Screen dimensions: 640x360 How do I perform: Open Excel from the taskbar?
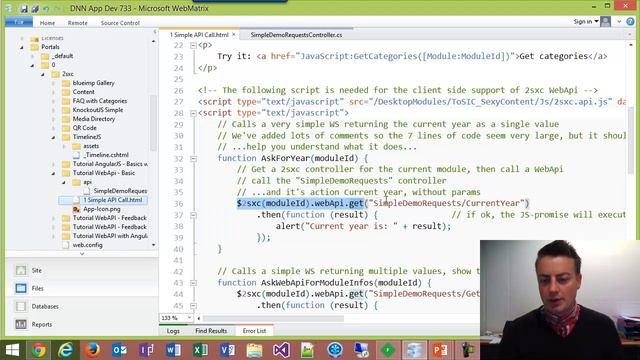200,350
